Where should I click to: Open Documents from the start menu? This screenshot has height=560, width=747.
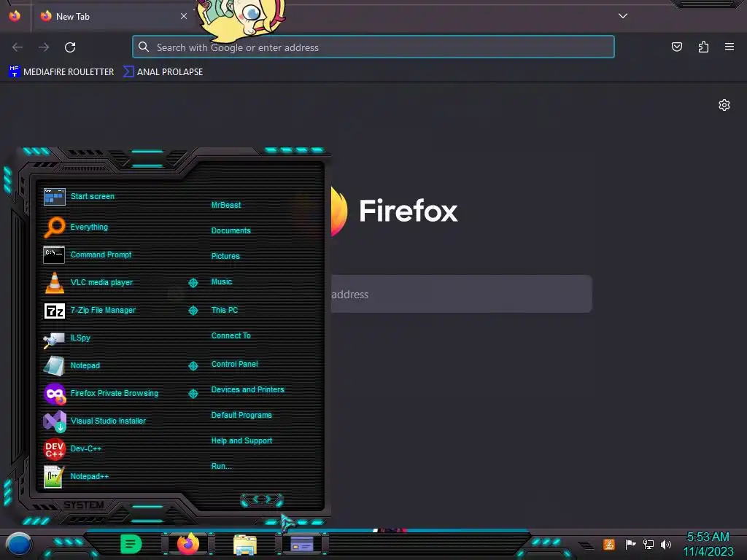click(231, 230)
